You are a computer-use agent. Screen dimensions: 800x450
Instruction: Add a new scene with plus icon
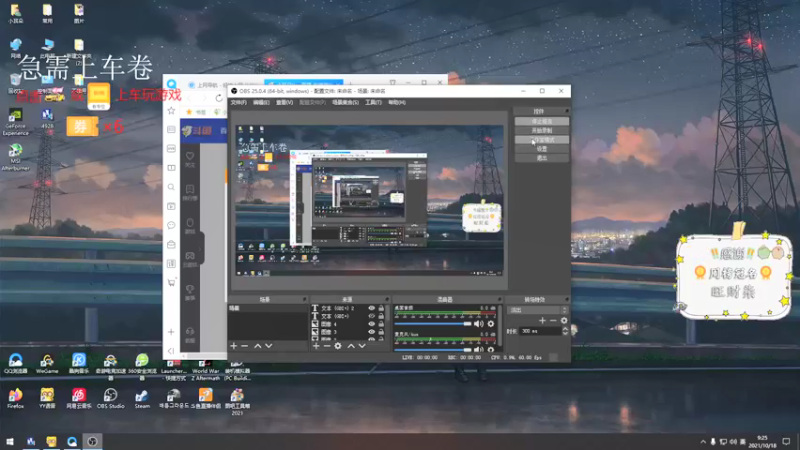[x=234, y=346]
